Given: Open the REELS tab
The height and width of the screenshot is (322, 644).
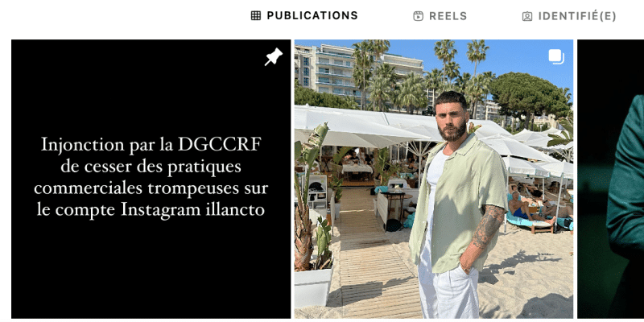Looking at the screenshot, I should click(x=440, y=16).
